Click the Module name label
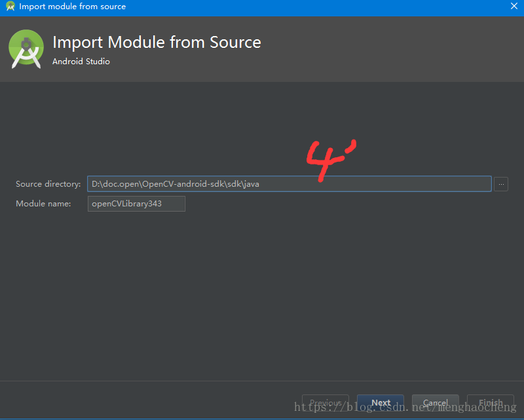524x420 pixels. point(43,204)
